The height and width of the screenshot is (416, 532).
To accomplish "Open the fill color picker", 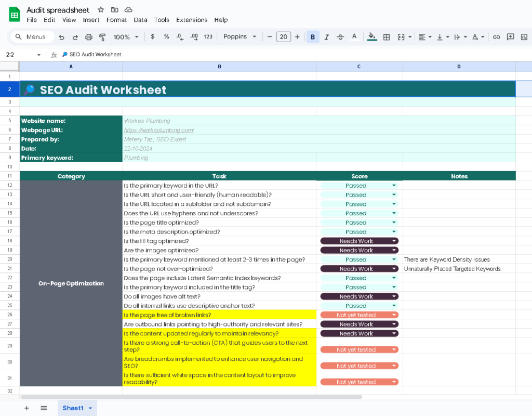I will pos(372,37).
